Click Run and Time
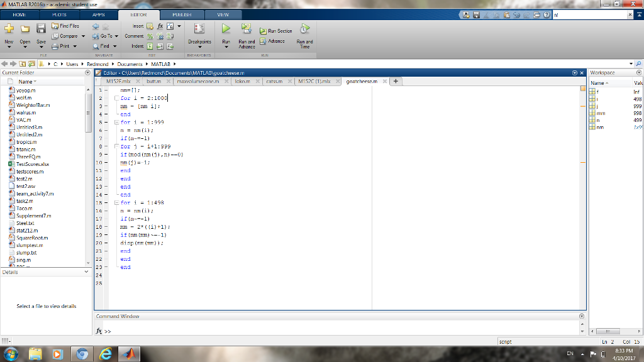This screenshot has height=362, width=644. coord(304,36)
